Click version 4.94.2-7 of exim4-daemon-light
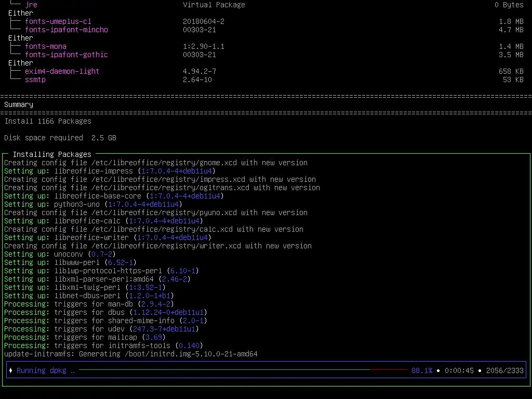Screen dimensions: 532x399 click(199, 71)
